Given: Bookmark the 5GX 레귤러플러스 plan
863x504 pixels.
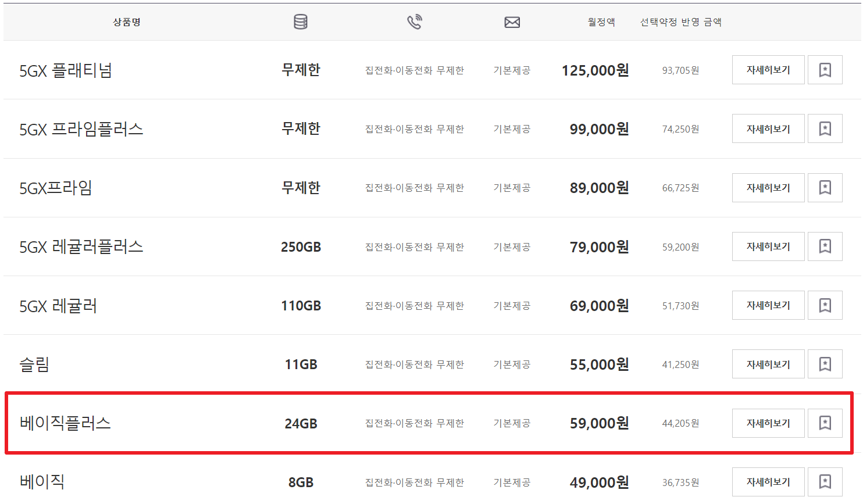Looking at the screenshot, I should pyautogui.click(x=825, y=246).
